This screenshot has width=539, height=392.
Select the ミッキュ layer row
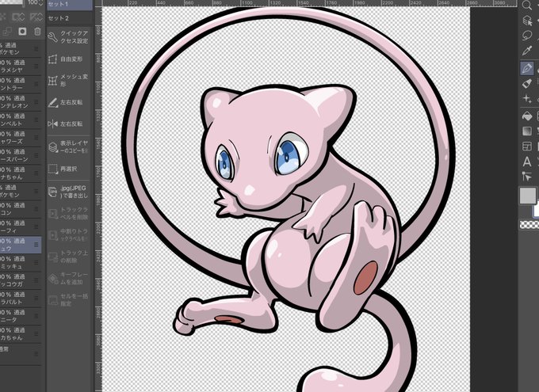(21, 262)
